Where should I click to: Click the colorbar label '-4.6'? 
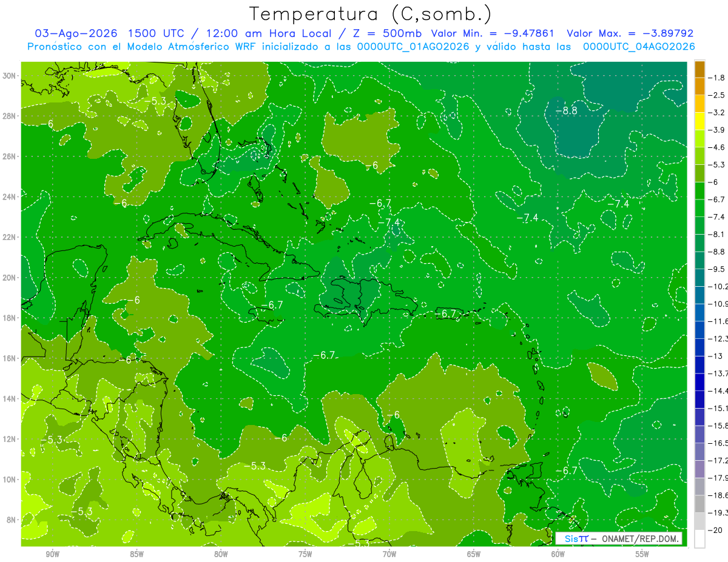716,147
